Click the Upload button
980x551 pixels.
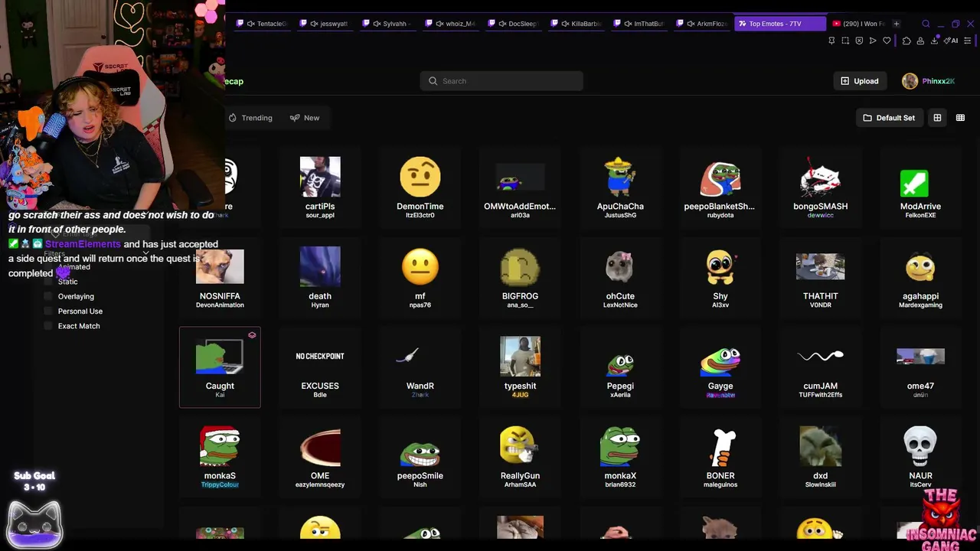859,81
